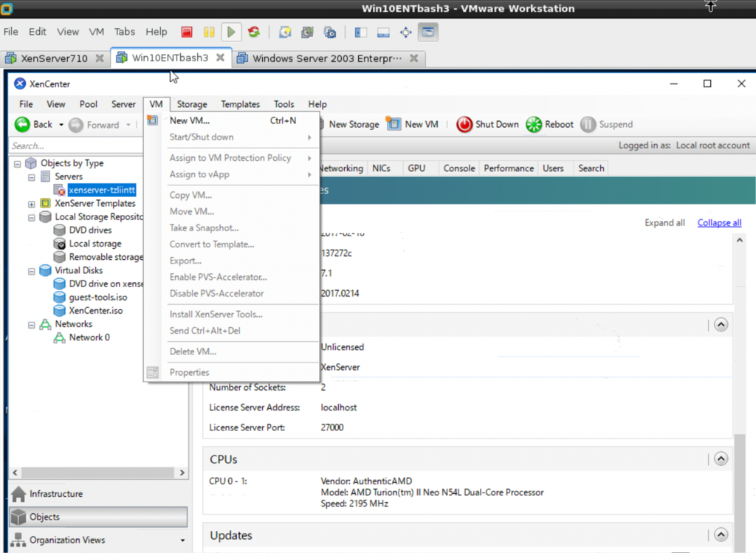This screenshot has width=756, height=553.
Task: Expand the XenServer Templates node
Action: [32, 204]
